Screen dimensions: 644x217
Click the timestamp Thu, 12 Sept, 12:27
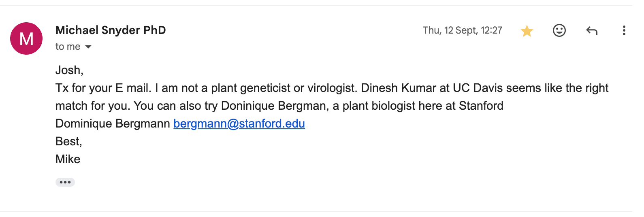click(462, 30)
